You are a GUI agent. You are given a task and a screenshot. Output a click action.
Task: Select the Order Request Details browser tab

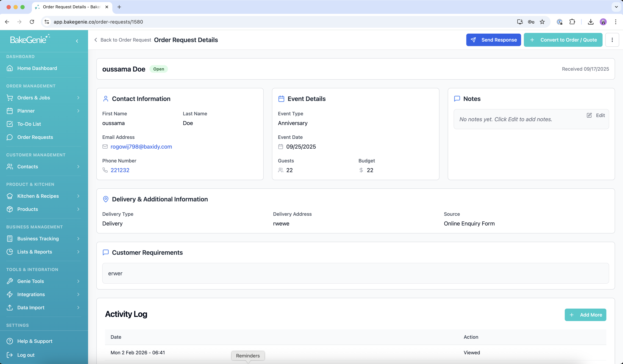pos(71,7)
